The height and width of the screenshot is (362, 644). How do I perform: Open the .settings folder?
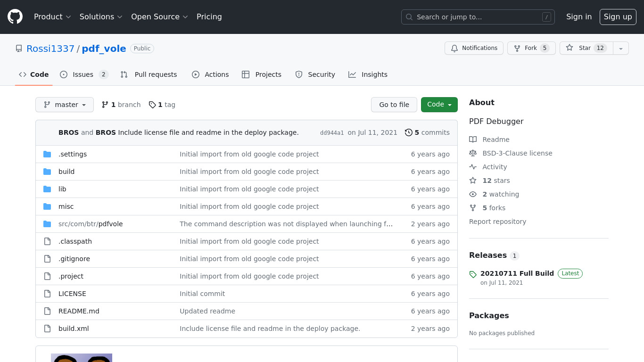[x=73, y=154]
